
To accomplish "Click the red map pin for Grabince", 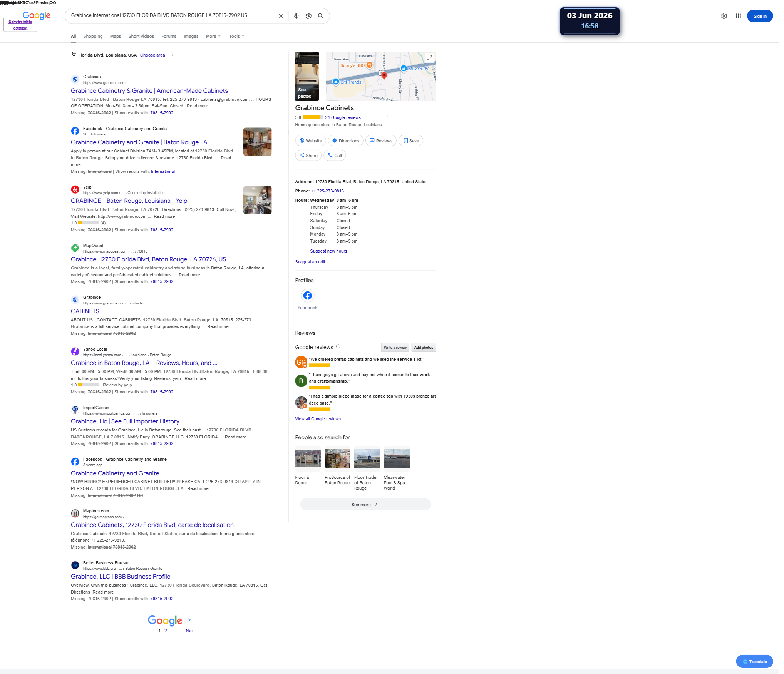I will tap(384, 75).
